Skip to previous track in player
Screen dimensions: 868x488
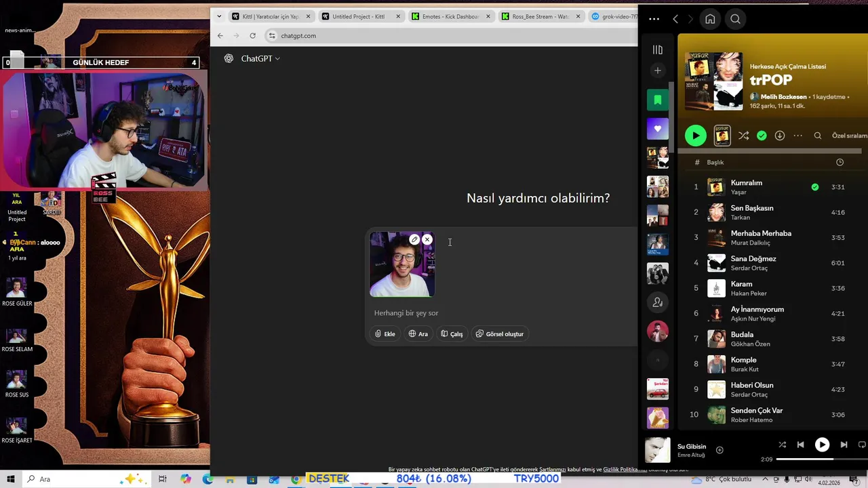pos(800,445)
